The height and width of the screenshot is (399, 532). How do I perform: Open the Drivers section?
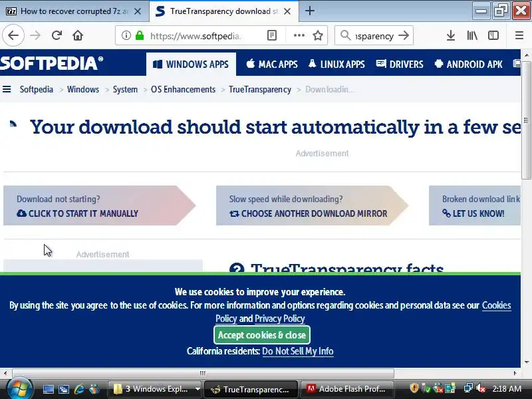[x=400, y=64]
